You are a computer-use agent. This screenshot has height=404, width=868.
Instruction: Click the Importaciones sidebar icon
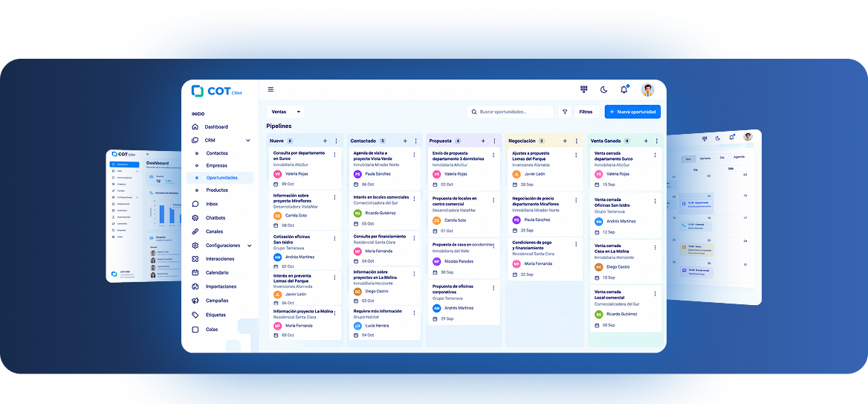195,286
